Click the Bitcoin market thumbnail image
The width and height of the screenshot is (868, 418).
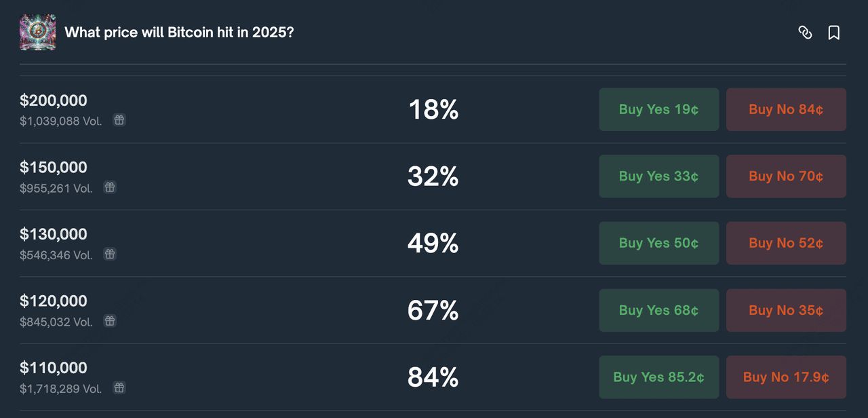(38, 33)
